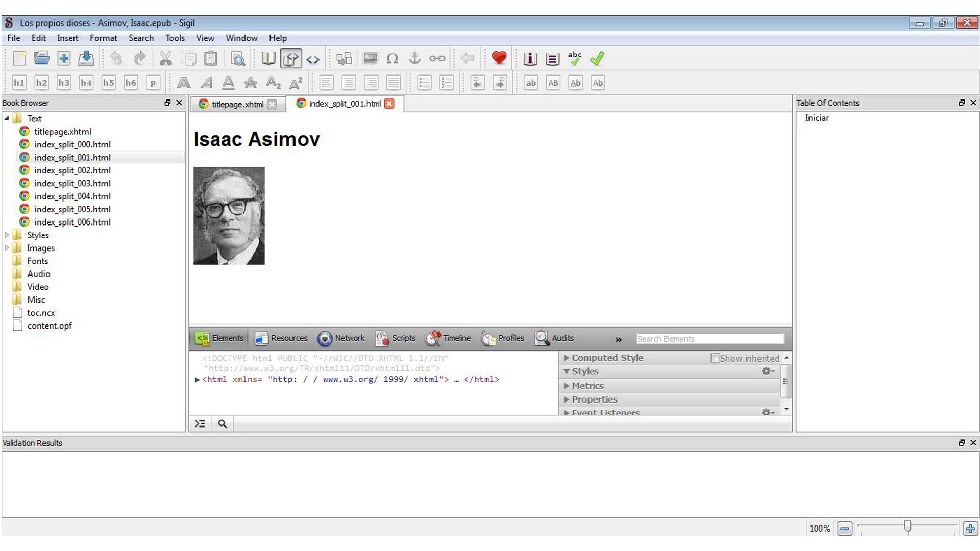Enable the Show inherited checkbox
The width and height of the screenshot is (980, 551).
pos(715,358)
